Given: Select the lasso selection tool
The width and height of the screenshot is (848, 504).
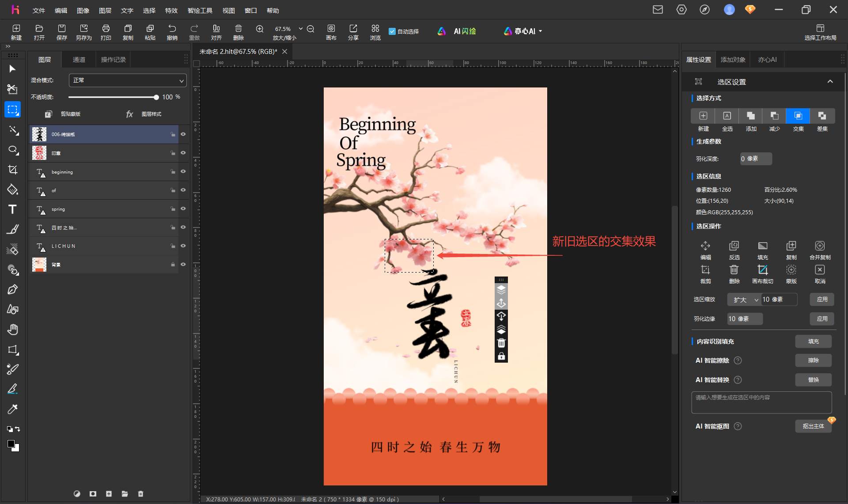Looking at the screenshot, I should click(x=12, y=150).
